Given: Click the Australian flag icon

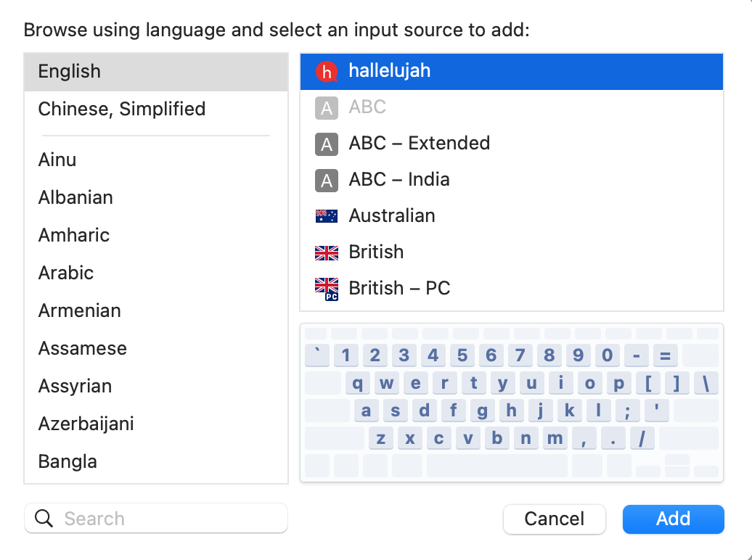Looking at the screenshot, I should 327,216.
